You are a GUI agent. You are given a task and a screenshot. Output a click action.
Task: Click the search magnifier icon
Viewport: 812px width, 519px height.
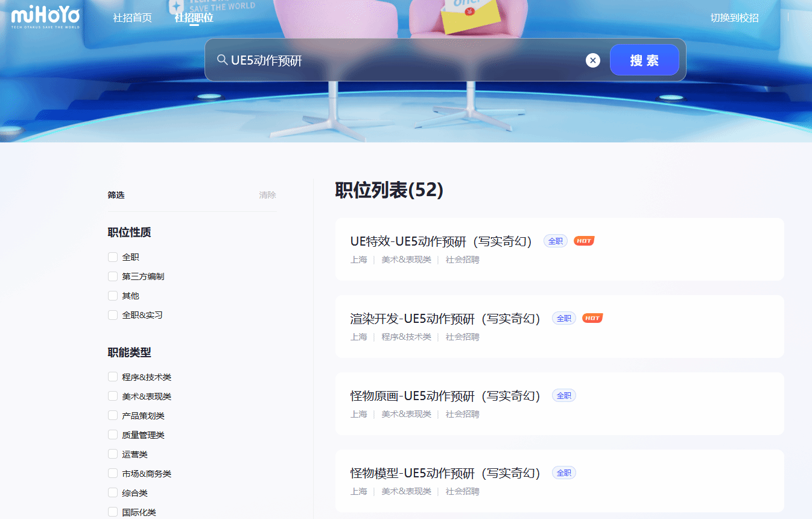pos(222,60)
